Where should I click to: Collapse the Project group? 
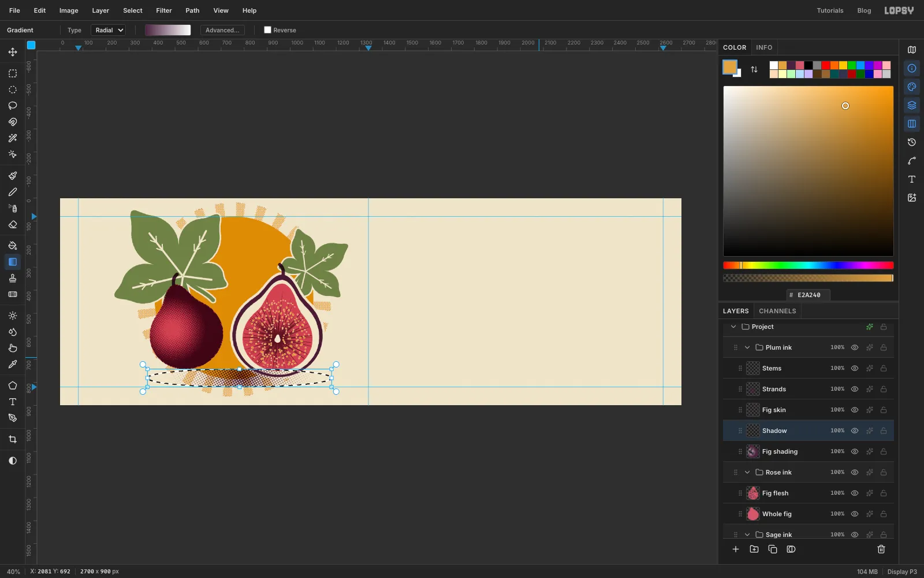click(733, 327)
